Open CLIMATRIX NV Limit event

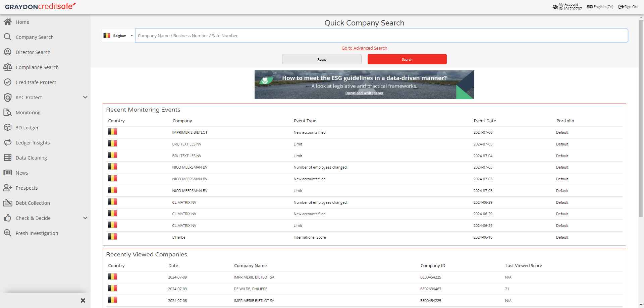[x=364, y=226]
